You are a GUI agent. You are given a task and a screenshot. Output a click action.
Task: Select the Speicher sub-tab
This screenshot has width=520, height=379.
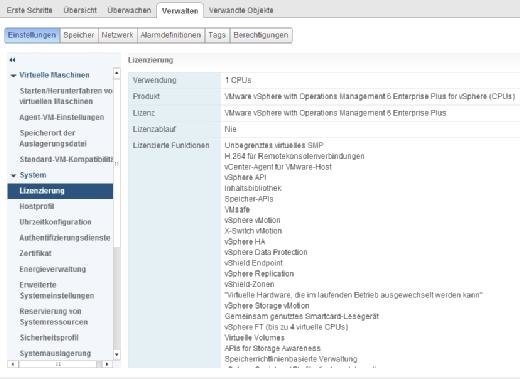(79, 35)
